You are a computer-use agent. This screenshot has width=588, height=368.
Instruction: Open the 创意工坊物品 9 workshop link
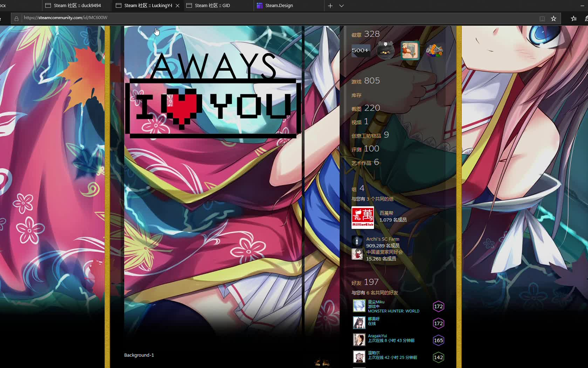point(370,135)
